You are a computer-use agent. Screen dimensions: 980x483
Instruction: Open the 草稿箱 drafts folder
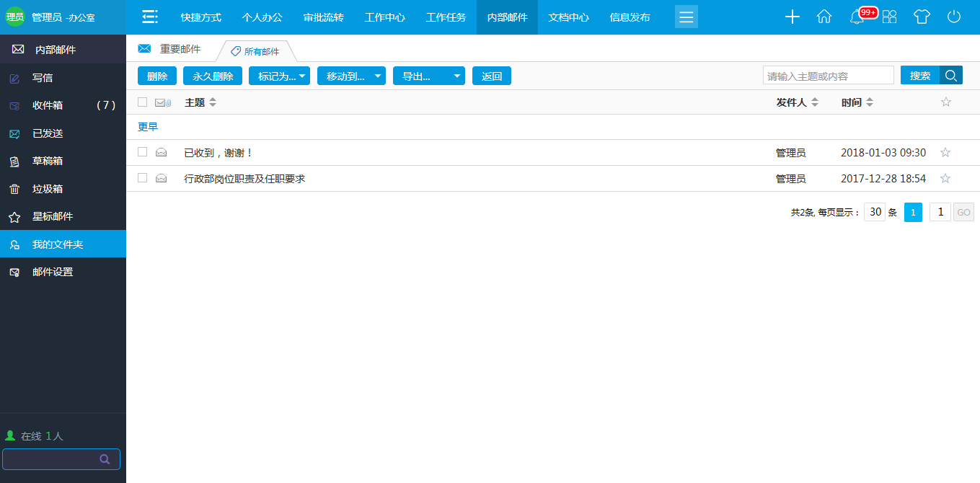[43, 161]
